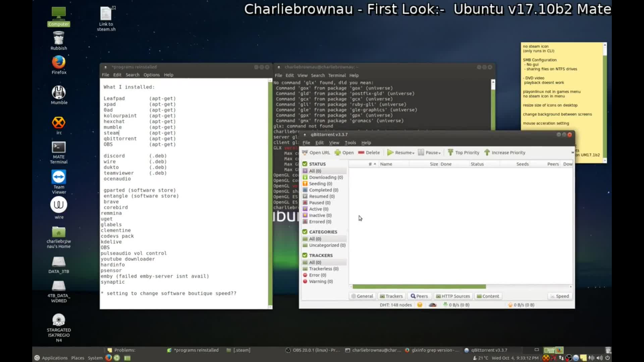
Task: Open the DATA_3TB drive icon
Action: (x=59, y=265)
